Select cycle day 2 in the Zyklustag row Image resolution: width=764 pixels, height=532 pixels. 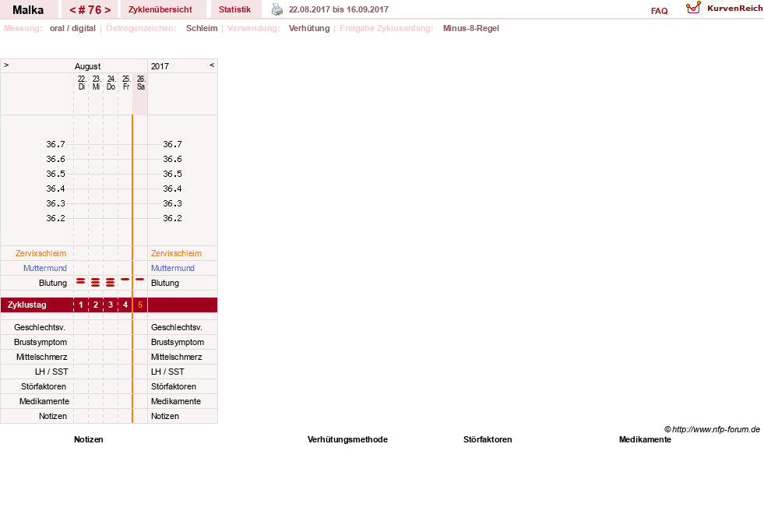[x=96, y=305]
